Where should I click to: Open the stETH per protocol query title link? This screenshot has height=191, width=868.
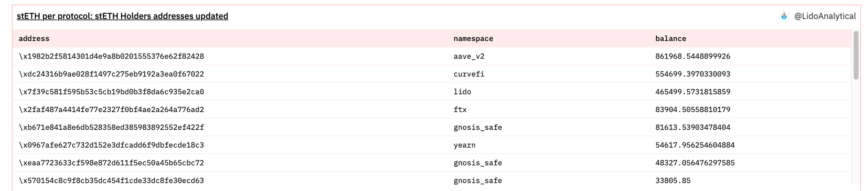point(122,16)
